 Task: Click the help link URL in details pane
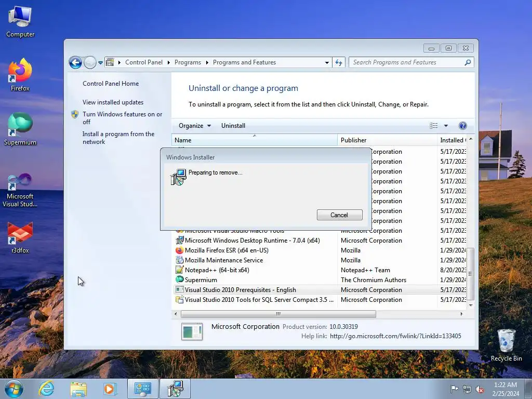[x=395, y=336]
